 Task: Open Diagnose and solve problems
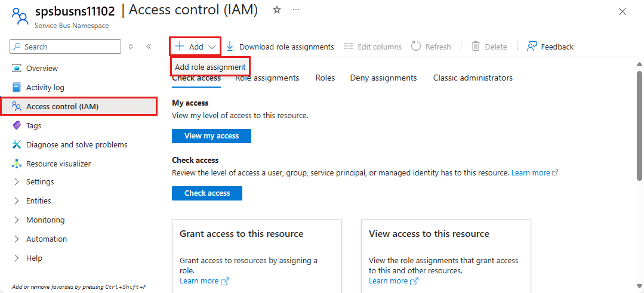pyautogui.click(x=76, y=144)
